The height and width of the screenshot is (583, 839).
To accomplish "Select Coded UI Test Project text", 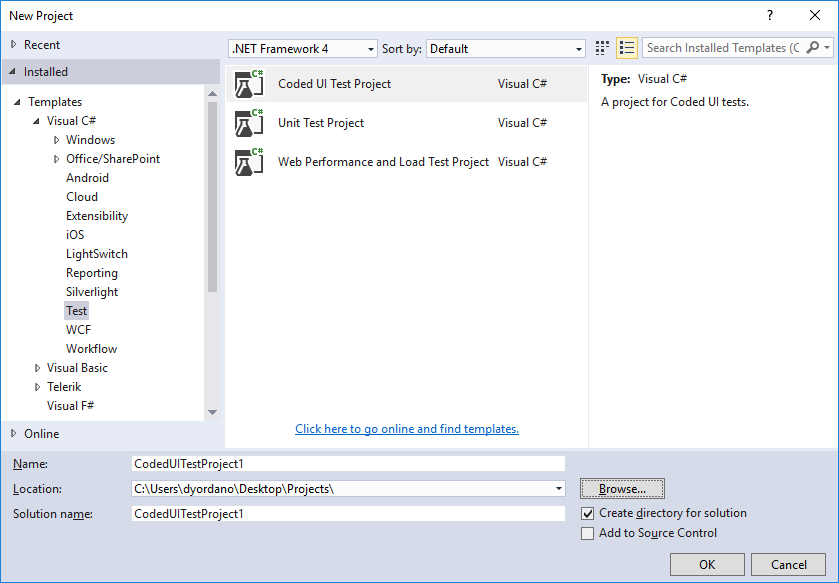I will (x=334, y=84).
